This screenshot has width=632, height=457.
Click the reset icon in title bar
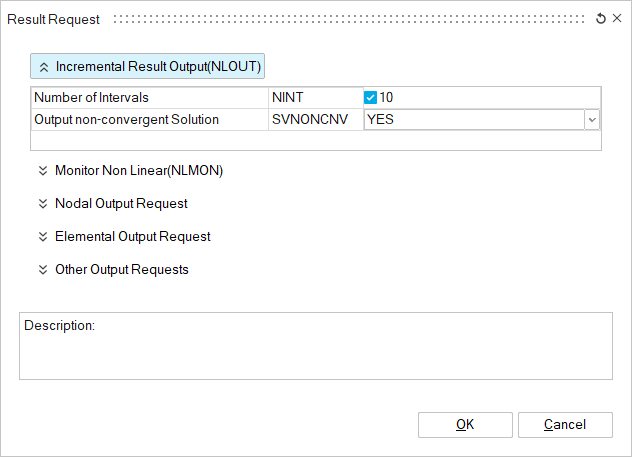click(x=601, y=19)
